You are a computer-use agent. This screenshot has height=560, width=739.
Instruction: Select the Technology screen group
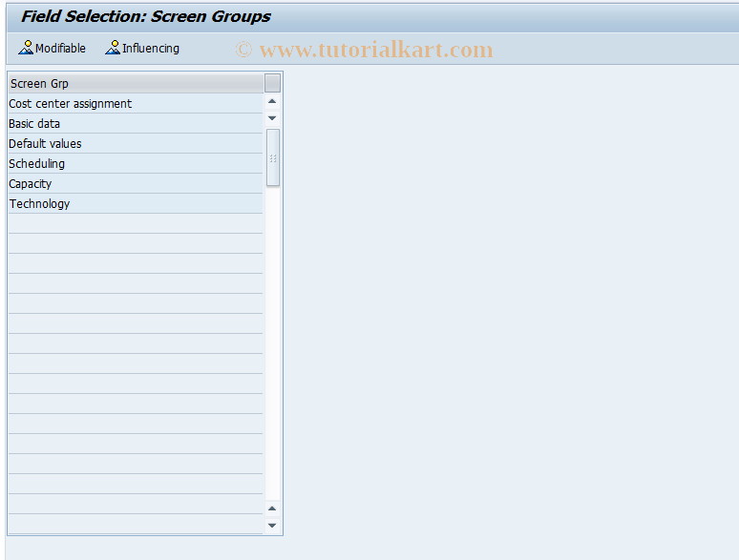[x=136, y=204]
